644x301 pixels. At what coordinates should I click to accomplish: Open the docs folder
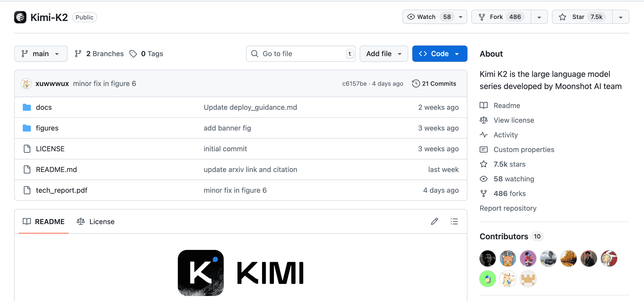click(x=44, y=107)
